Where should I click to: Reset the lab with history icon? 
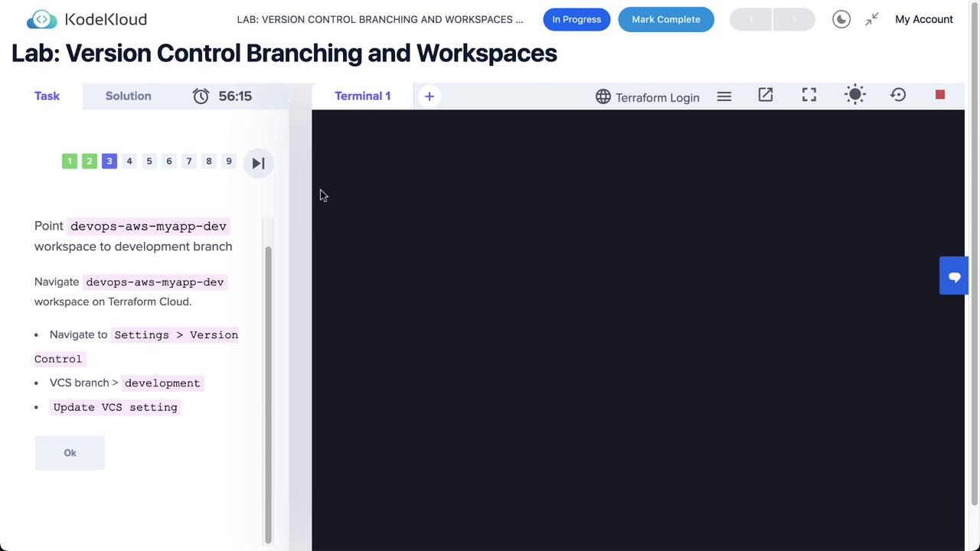point(898,95)
